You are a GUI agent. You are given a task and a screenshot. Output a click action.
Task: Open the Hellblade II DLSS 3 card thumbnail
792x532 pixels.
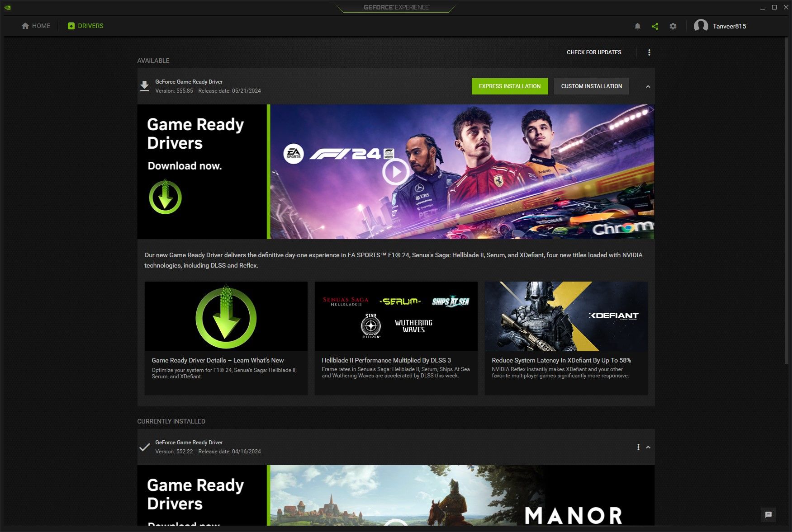(x=396, y=316)
